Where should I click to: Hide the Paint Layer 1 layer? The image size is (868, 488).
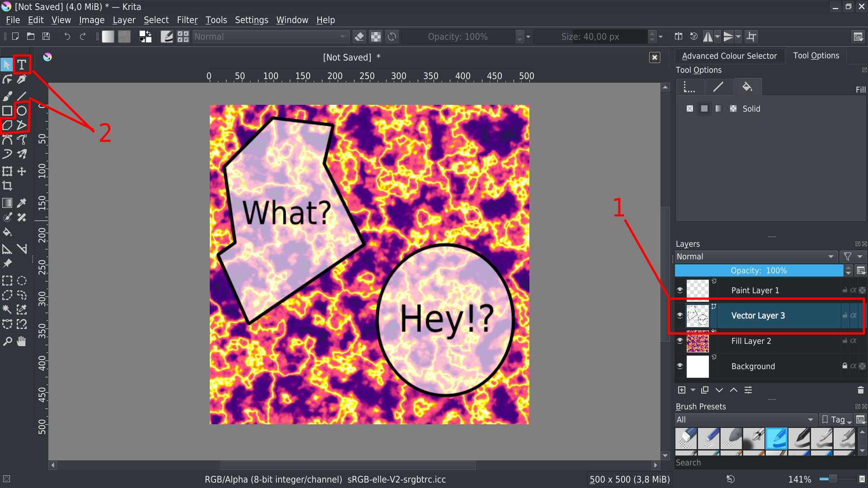679,290
